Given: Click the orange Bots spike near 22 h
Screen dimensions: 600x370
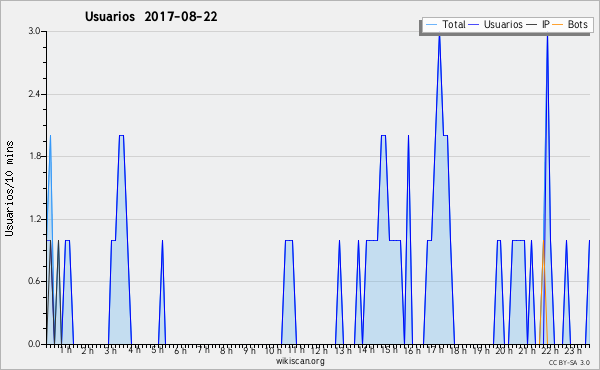Looking at the screenshot, I should 543,292.
